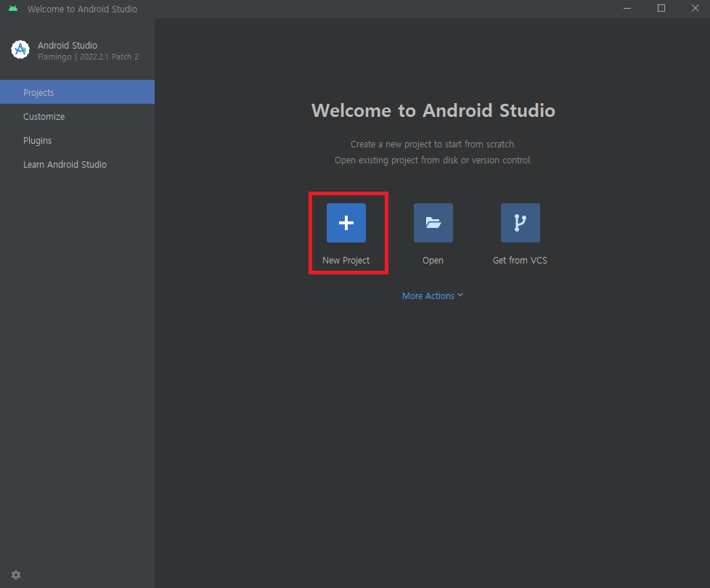Click the Flamingo 2022.2.1 Patch 2 version text
Screen dimensions: 710x588
pyautogui.click(x=89, y=57)
